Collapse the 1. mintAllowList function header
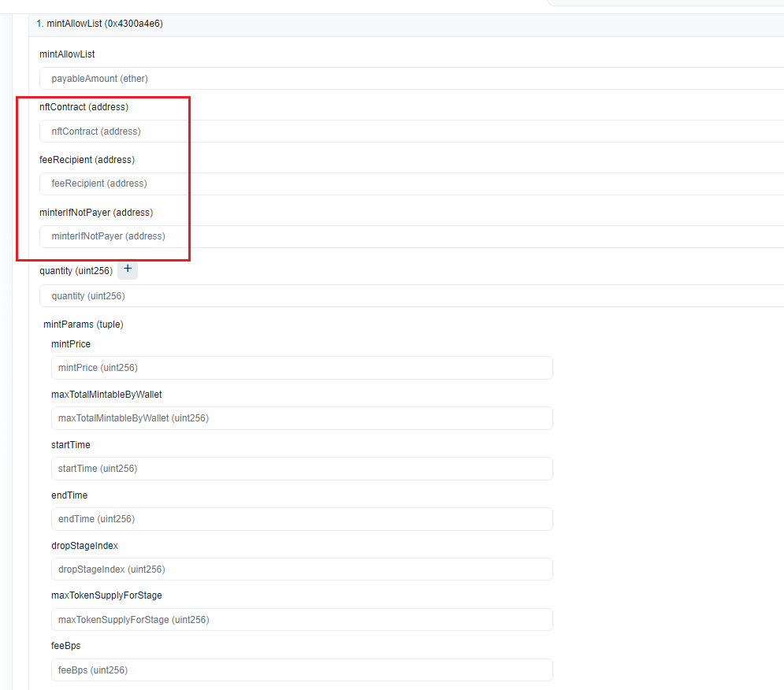Viewport: 784px width, 690px height. coord(99,24)
